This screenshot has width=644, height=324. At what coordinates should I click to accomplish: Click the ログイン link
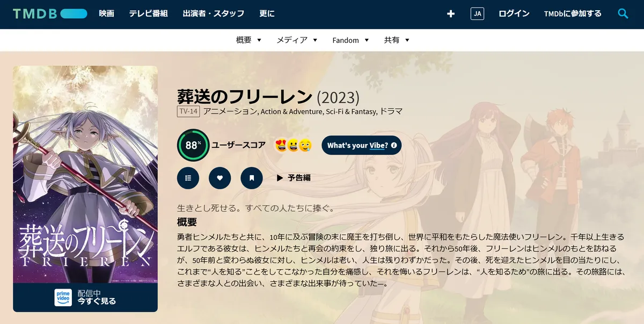514,14
